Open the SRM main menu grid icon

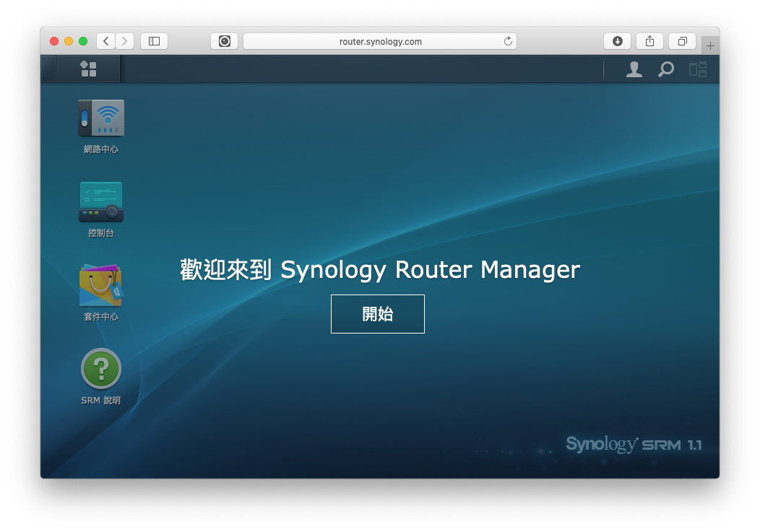coord(88,69)
